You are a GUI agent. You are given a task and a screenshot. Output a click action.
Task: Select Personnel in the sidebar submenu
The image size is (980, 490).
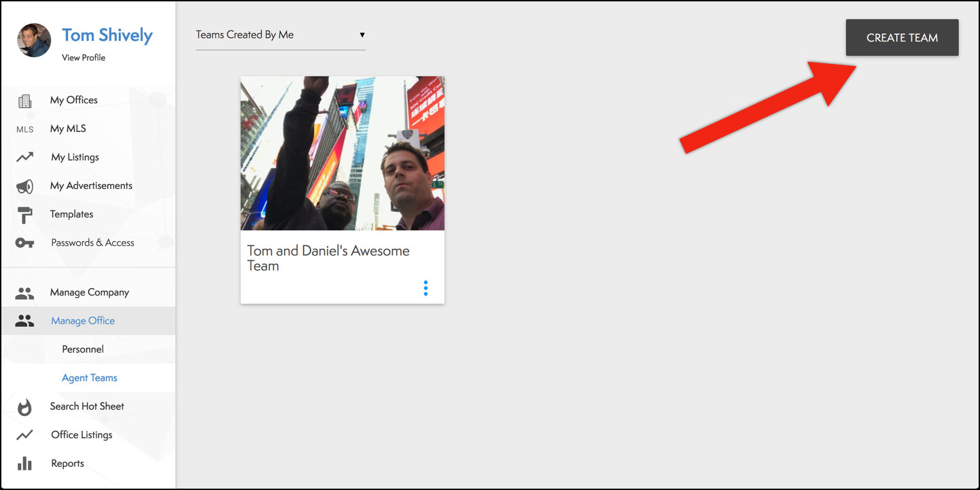(83, 349)
